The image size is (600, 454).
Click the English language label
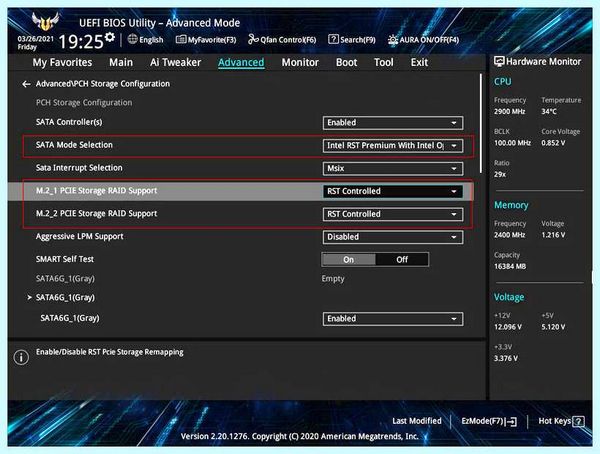(151, 39)
